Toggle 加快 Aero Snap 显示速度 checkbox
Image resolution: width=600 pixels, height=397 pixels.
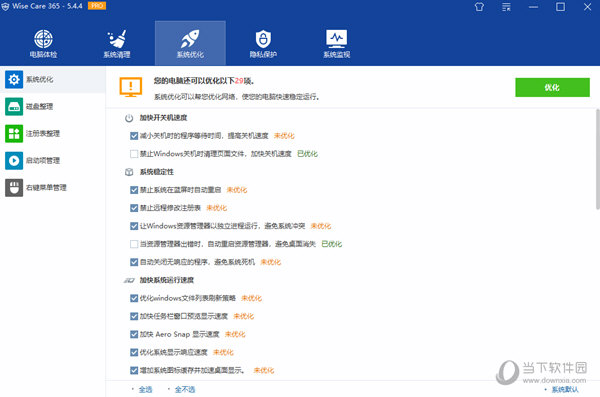pyautogui.click(x=134, y=334)
